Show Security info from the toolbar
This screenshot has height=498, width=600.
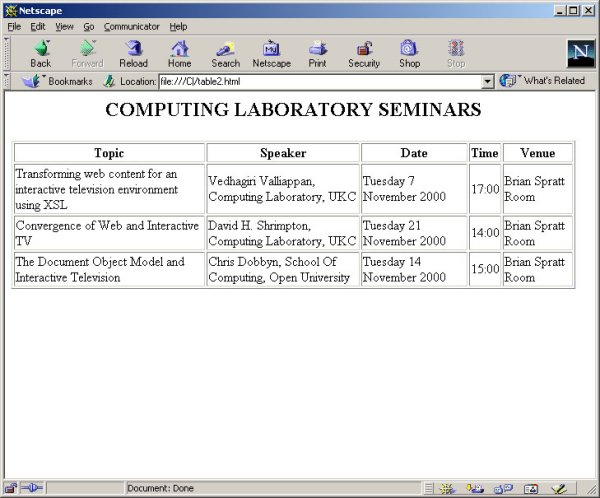[364, 54]
